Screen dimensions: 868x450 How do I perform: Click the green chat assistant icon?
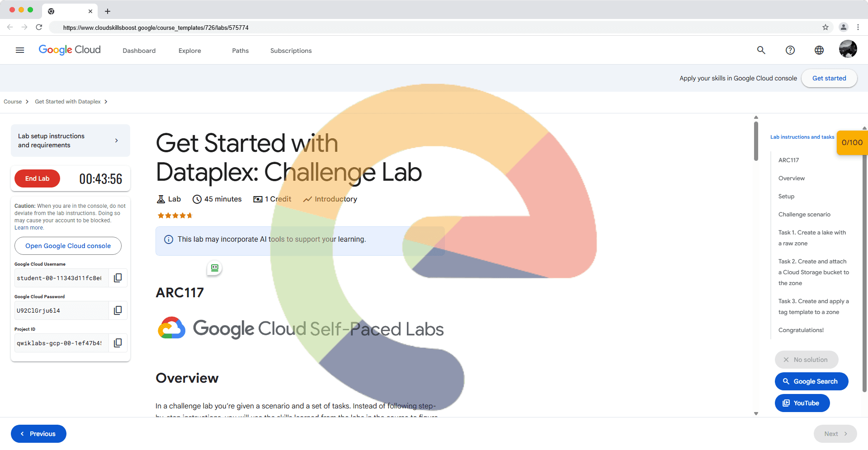[x=215, y=268]
